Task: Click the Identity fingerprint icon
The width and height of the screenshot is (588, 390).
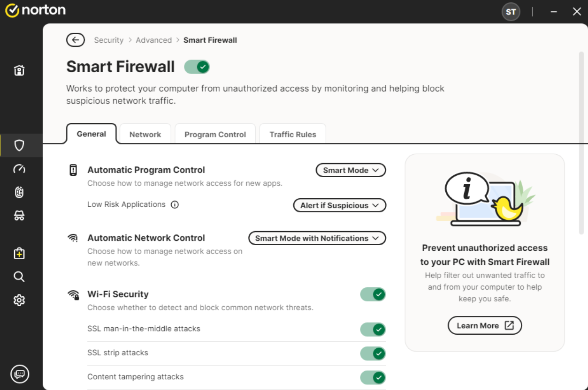Action: tap(19, 192)
